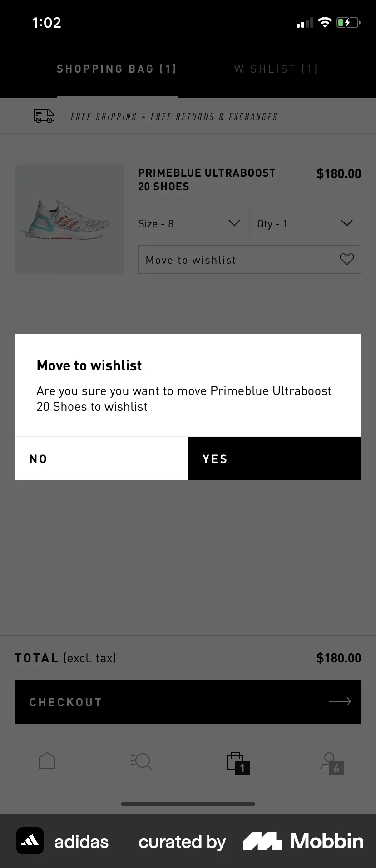Open the Home tab in bottom navigation

tap(47, 762)
